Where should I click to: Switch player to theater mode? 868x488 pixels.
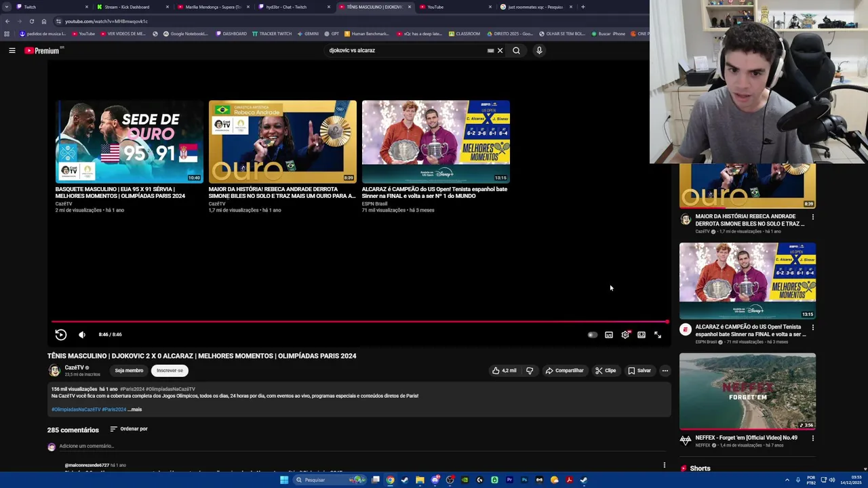(x=642, y=335)
